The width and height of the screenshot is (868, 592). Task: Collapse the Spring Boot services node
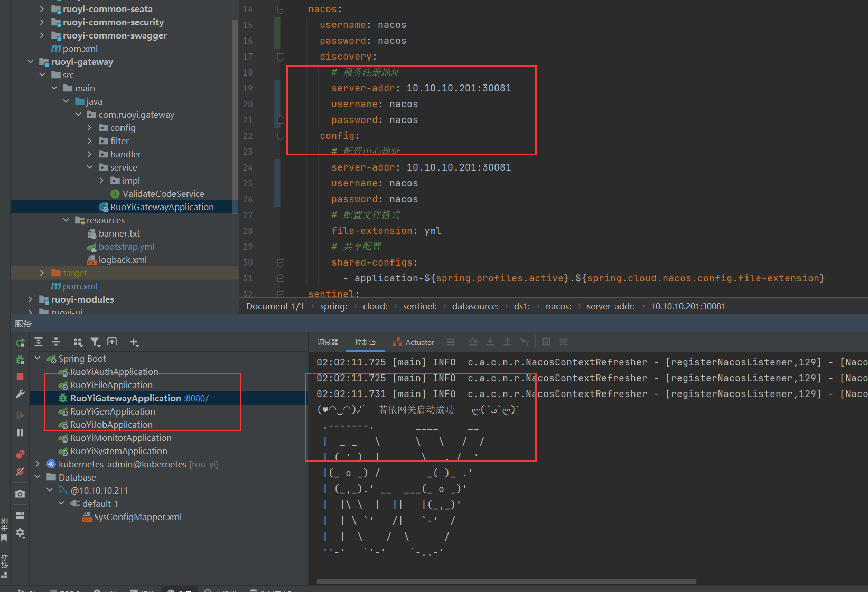[38, 359]
